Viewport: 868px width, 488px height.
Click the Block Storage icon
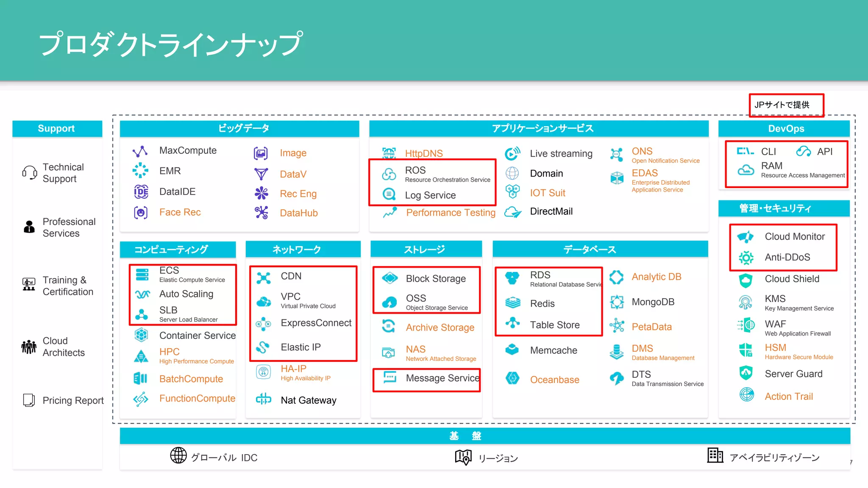pos(390,278)
